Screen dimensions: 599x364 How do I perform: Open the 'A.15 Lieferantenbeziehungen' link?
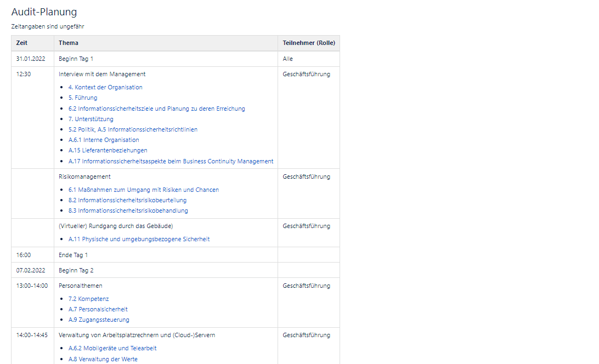coord(108,150)
